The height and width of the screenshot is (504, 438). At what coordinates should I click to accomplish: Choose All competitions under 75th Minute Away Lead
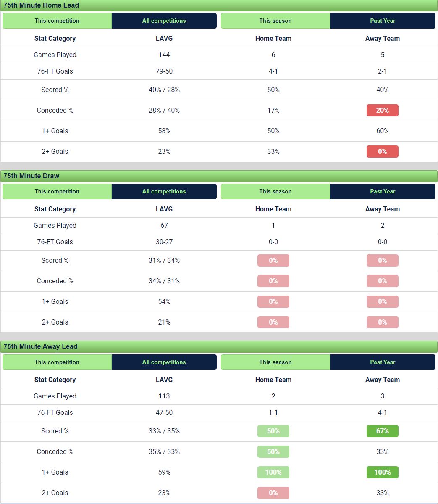(x=164, y=362)
